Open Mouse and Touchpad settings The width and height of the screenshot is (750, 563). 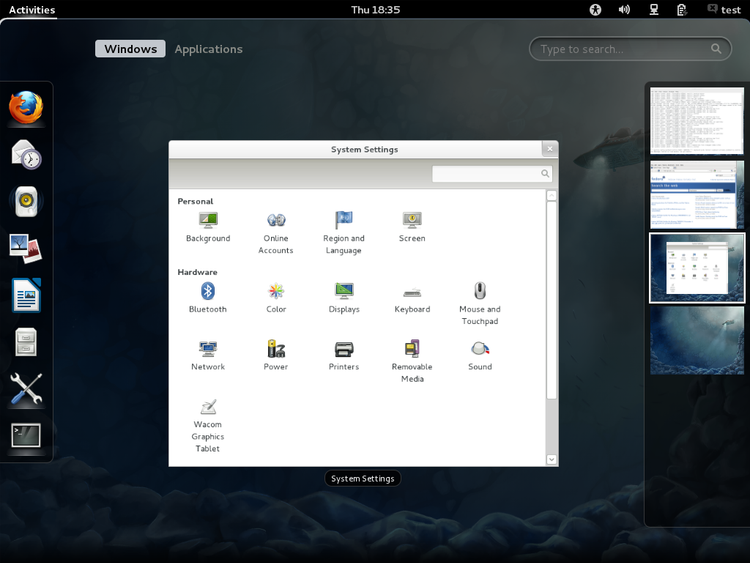coord(480,292)
